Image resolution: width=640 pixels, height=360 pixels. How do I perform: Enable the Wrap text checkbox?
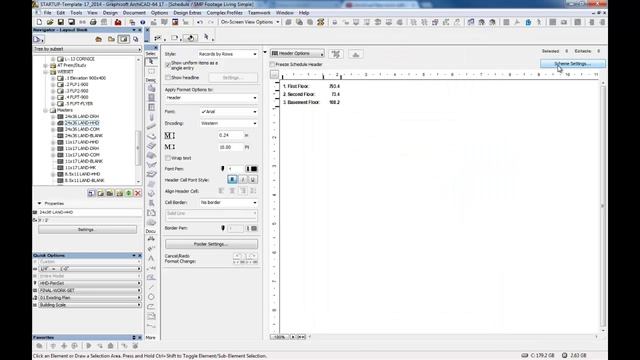click(x=168, y=158)
